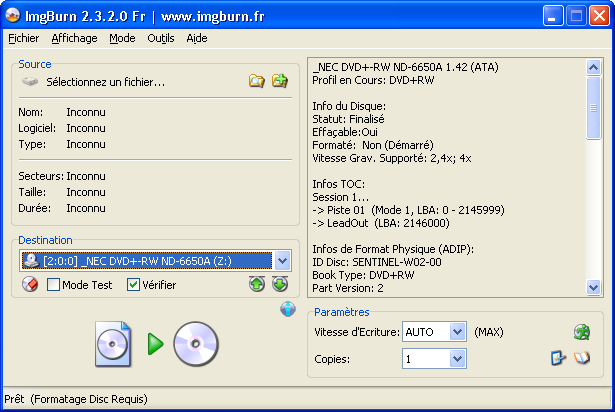
Task: Click 'ID Disc: SENTINEL-W02-00' line
Action: [377, 262]
